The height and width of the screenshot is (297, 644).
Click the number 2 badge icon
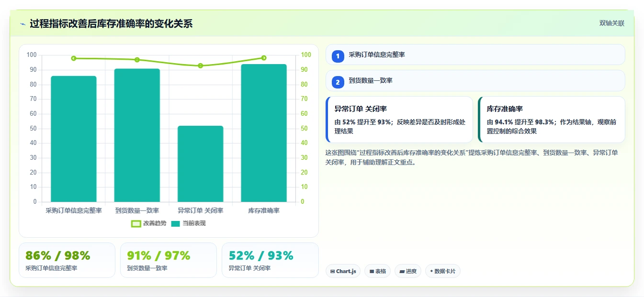[338, 82]
